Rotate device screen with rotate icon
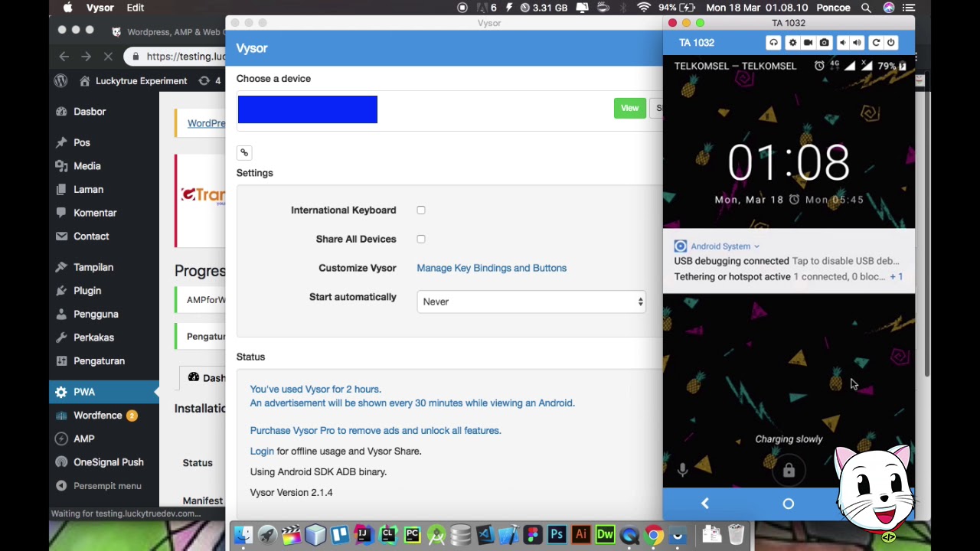 876,43
